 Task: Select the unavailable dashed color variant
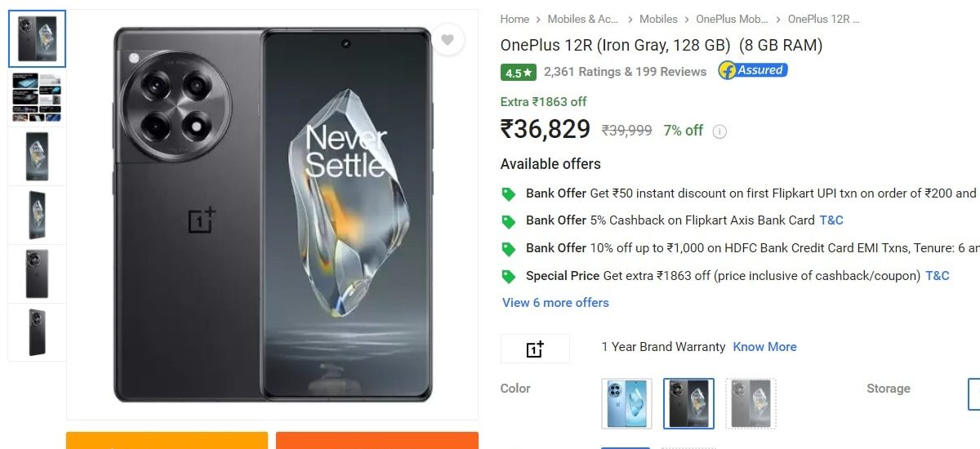tap(751, 403)
